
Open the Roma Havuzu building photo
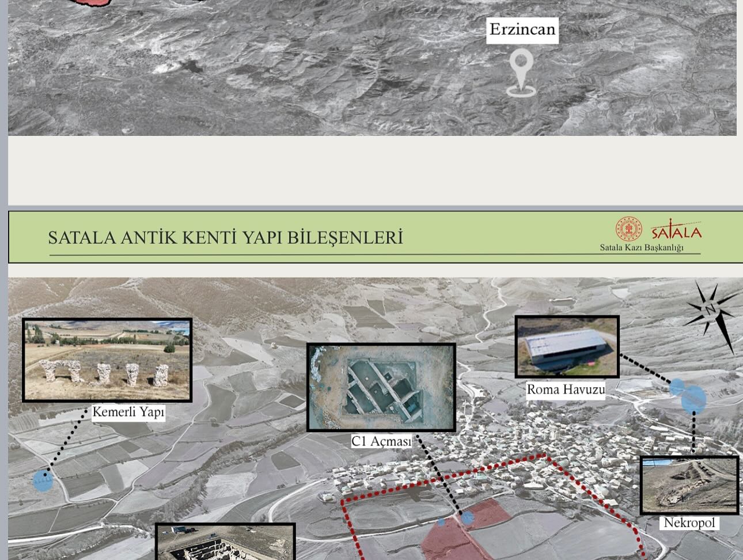pyautogui.click(x=567, y=347)
